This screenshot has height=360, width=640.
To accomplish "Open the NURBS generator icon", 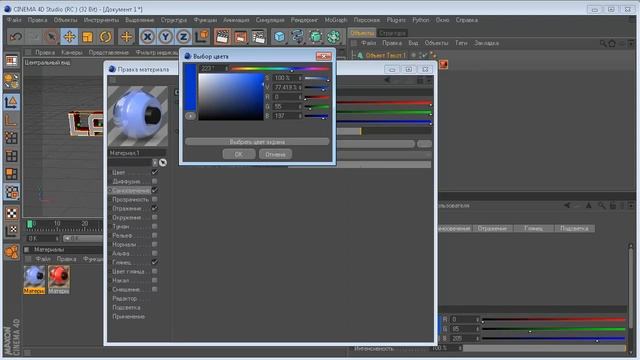I will click(x=316, y=37).
